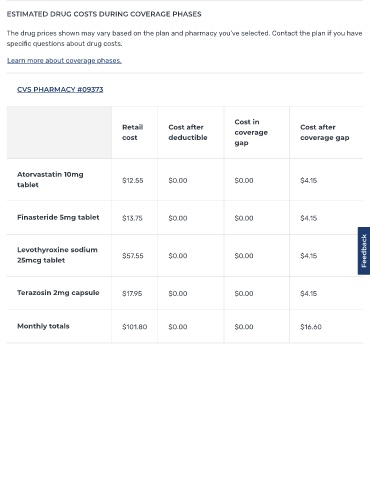Click the Terazosin 2mg capsule row label

(x=58, y=293)
